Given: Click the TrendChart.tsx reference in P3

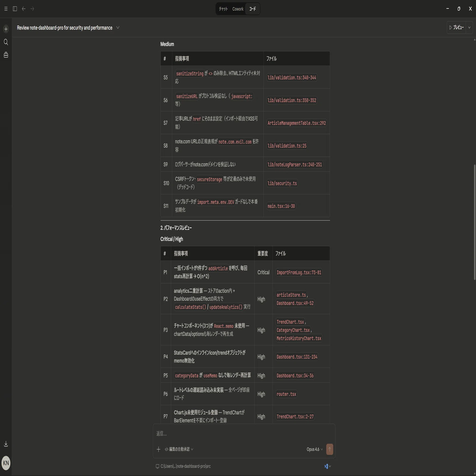Looking at the screenshot, I should [x=290, y=322].
